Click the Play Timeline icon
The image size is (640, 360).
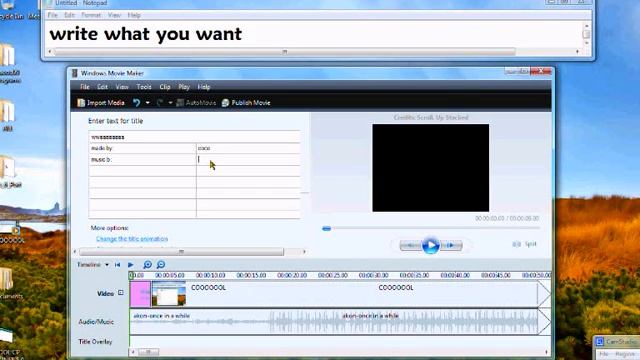click(131, 265)
